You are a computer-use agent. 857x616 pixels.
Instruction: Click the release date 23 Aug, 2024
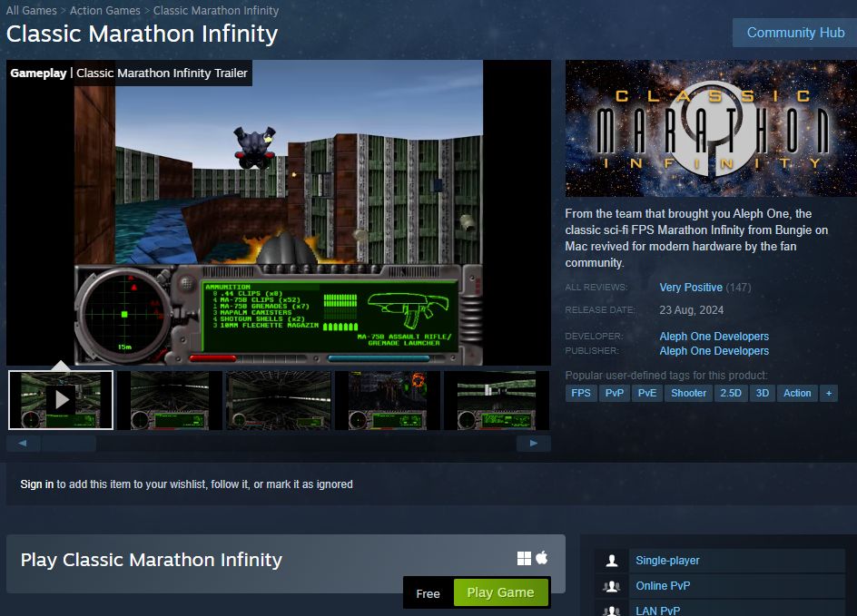pyautogui.click(x=692, y=310)
